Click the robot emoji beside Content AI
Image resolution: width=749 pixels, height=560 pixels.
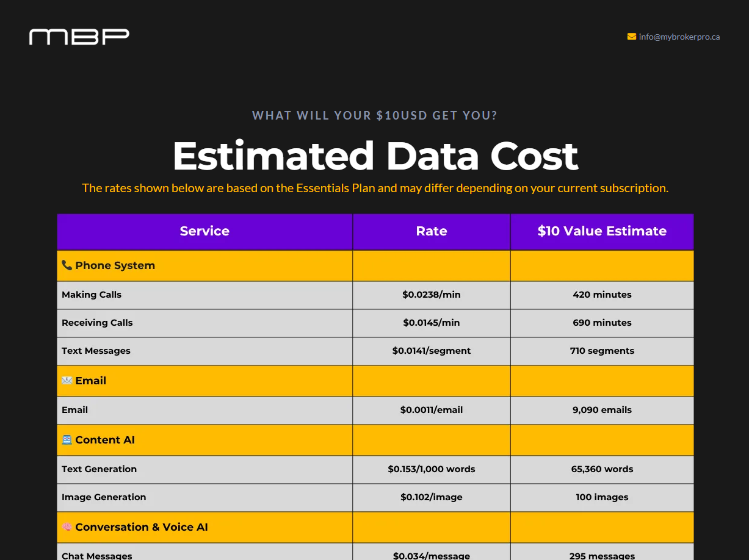[x=67, y=440]
